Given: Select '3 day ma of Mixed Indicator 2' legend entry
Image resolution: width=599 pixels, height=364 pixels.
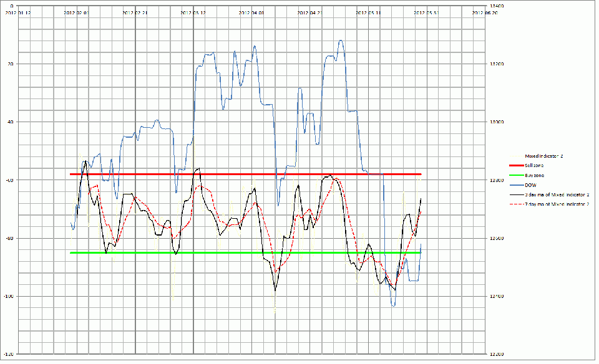Looking at the screenshot, I should pos(549,194).
